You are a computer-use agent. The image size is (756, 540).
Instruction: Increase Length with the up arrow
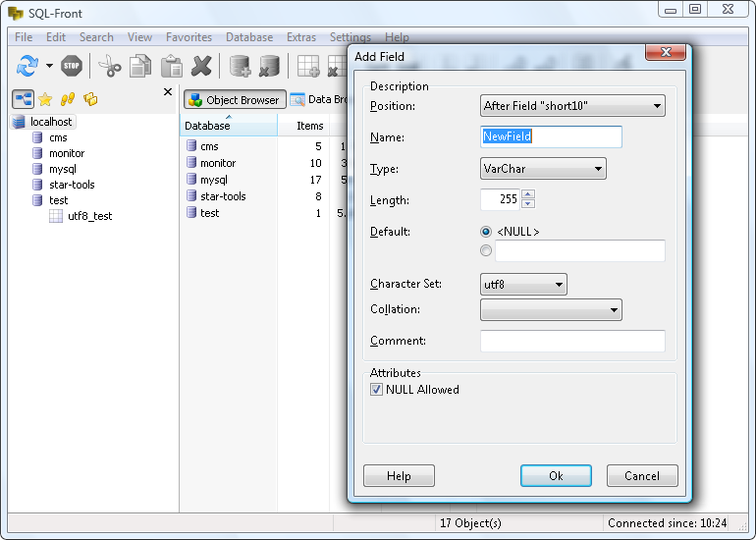coord(528,194)
